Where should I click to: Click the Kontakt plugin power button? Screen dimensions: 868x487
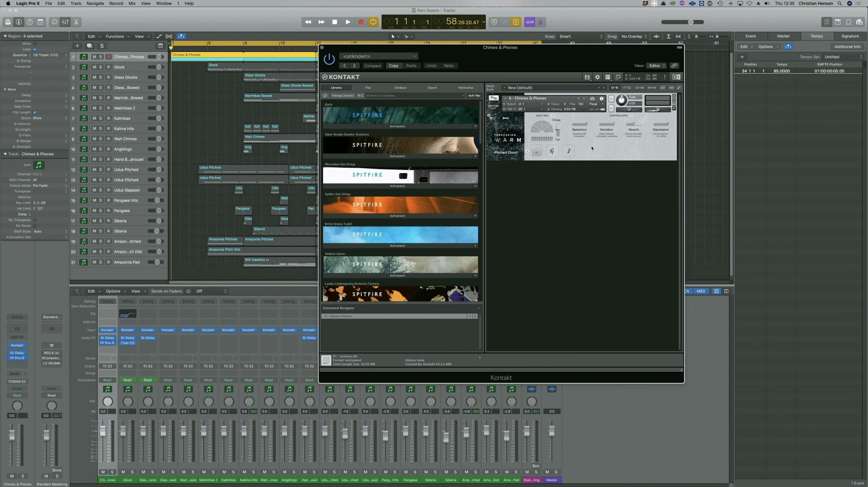[x=329, y=59]
